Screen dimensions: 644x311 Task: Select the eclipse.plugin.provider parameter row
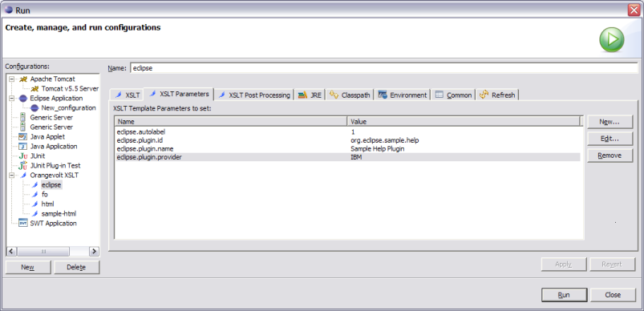(348, 157)
